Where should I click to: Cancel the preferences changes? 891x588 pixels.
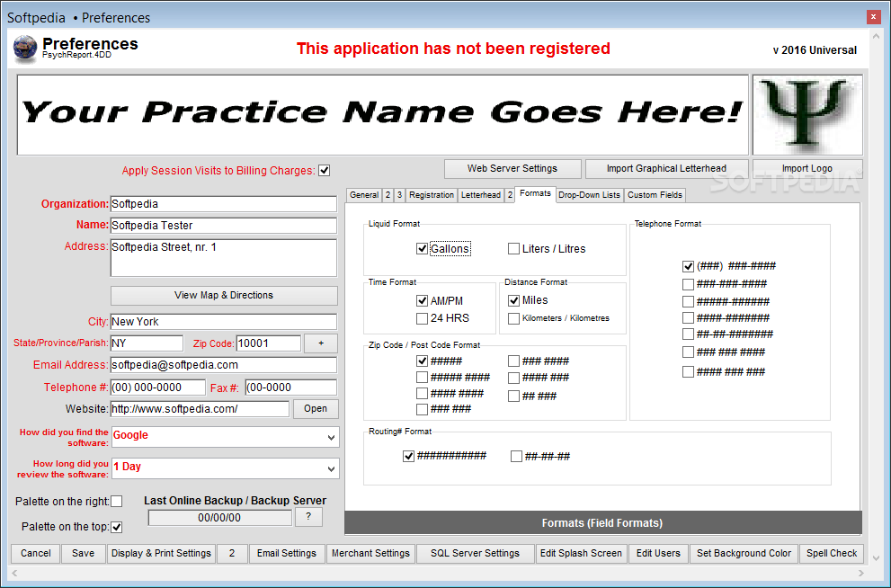36,553
